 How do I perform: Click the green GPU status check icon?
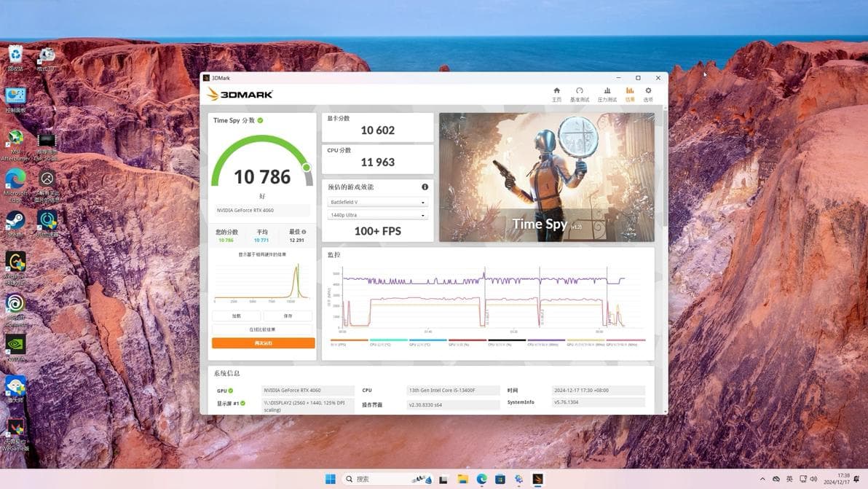pyautogui.click(x=231, y=391)
